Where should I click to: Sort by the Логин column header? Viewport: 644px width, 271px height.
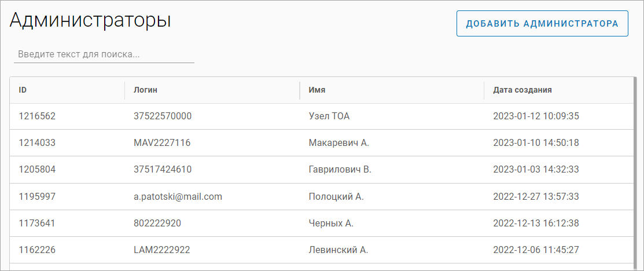tap(145, 90)
